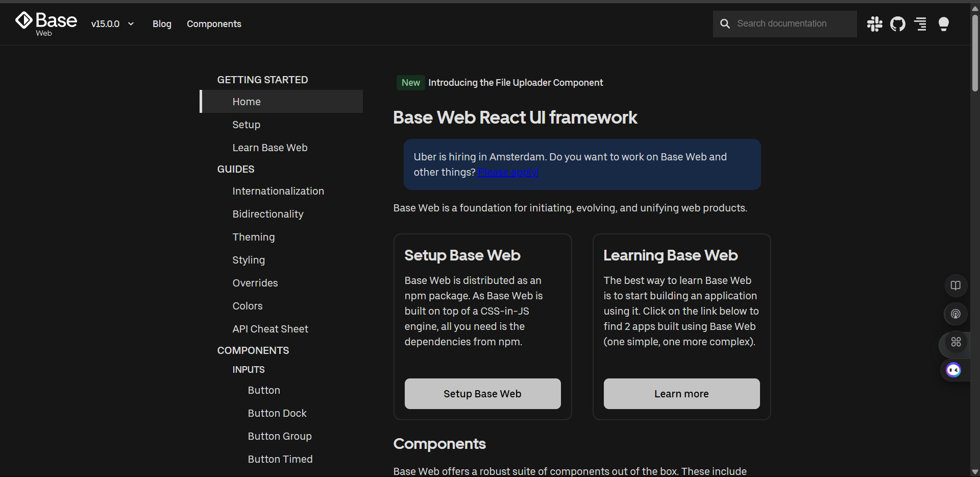Toggle the theme with the lightbulb icon
Image resolution: width=980 pixels, height=477 pixels.
pyautogui.click(x=944, y=23)
